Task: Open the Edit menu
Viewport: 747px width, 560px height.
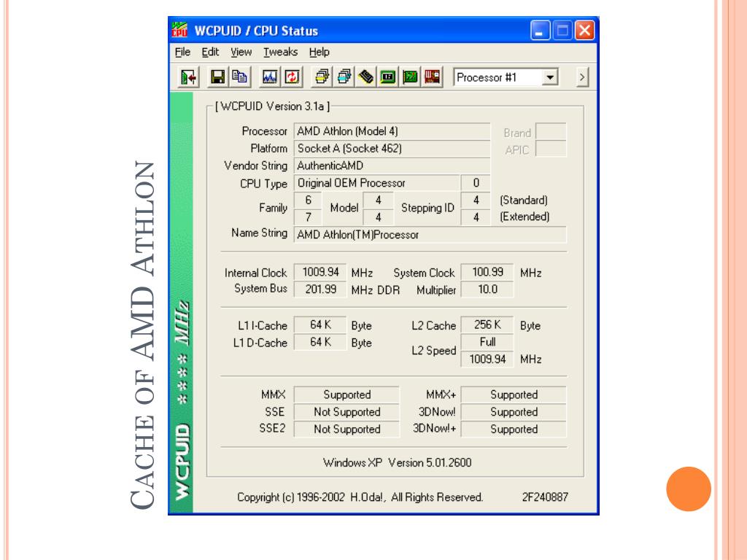Action: click(x=210, y=52)
